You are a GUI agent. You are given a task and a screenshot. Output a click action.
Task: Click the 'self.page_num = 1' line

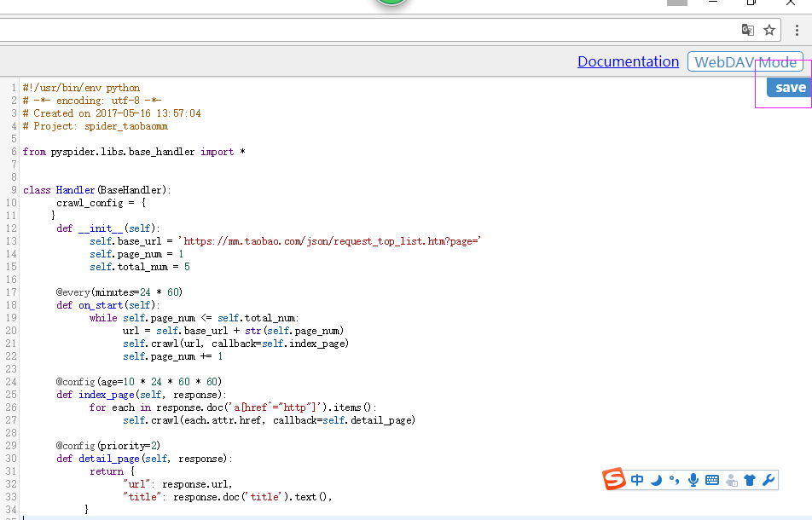(x=136, y=254)
